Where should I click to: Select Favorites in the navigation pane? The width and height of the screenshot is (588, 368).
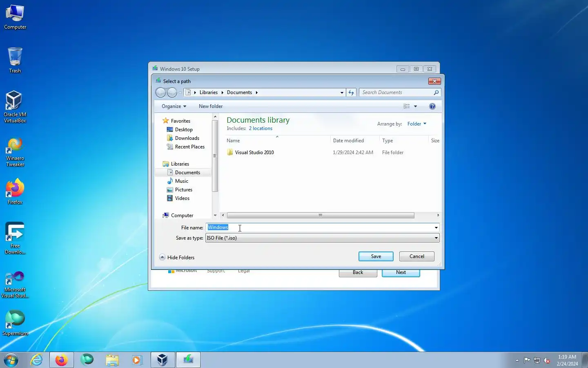coord(180,121)
